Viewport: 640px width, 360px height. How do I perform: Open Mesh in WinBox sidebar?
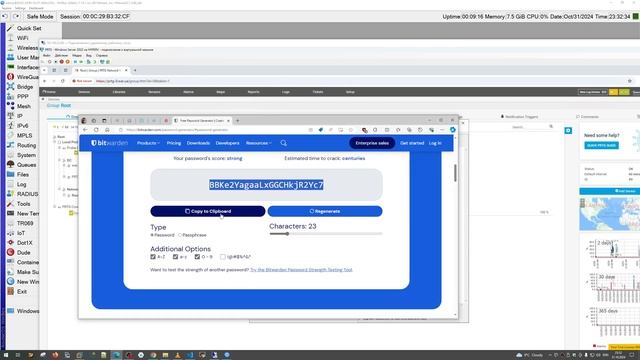(19, 106)
